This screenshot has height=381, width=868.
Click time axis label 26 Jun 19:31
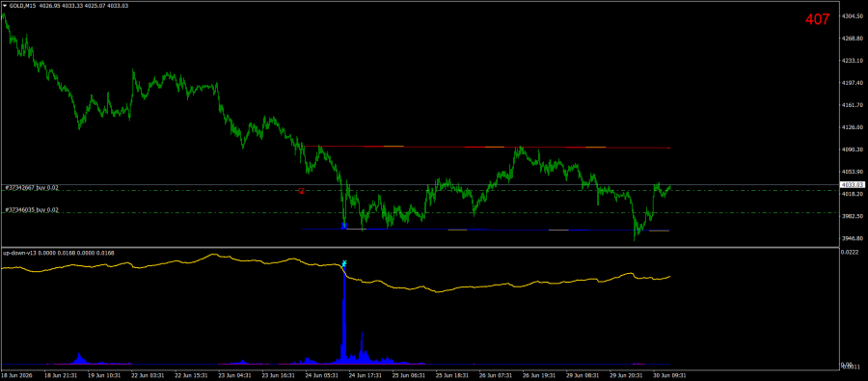tap(538, 375)
